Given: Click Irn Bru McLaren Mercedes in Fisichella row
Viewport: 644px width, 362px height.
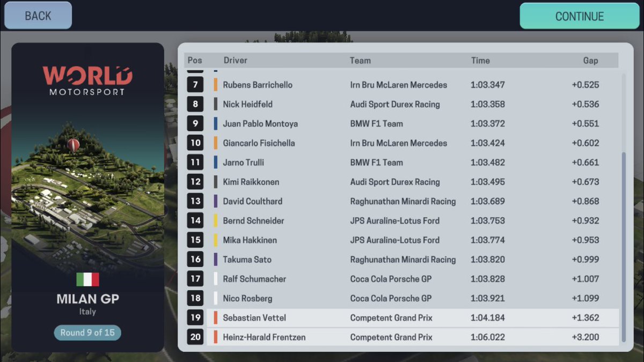Looking at the screenshot, I should [x=399, y=143].
